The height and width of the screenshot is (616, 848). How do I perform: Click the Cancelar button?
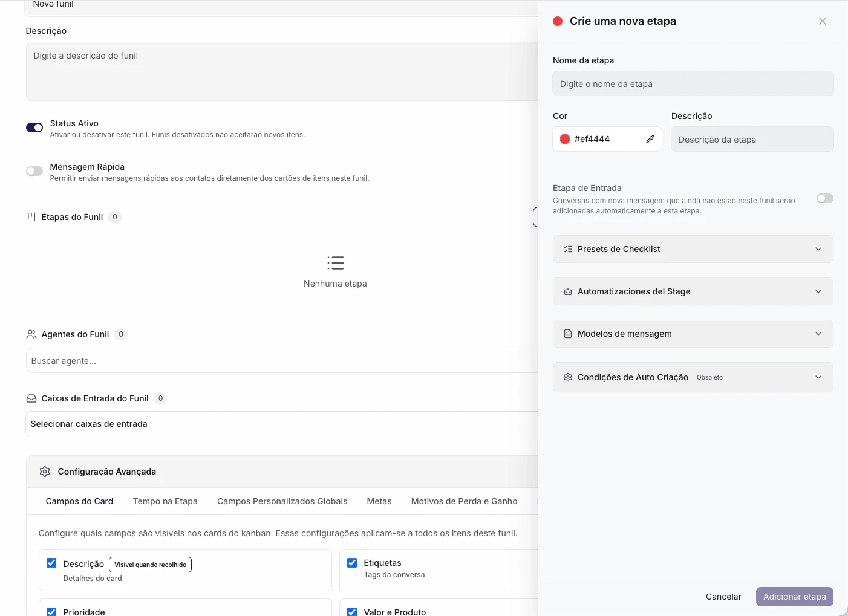(x=723, y=597)
